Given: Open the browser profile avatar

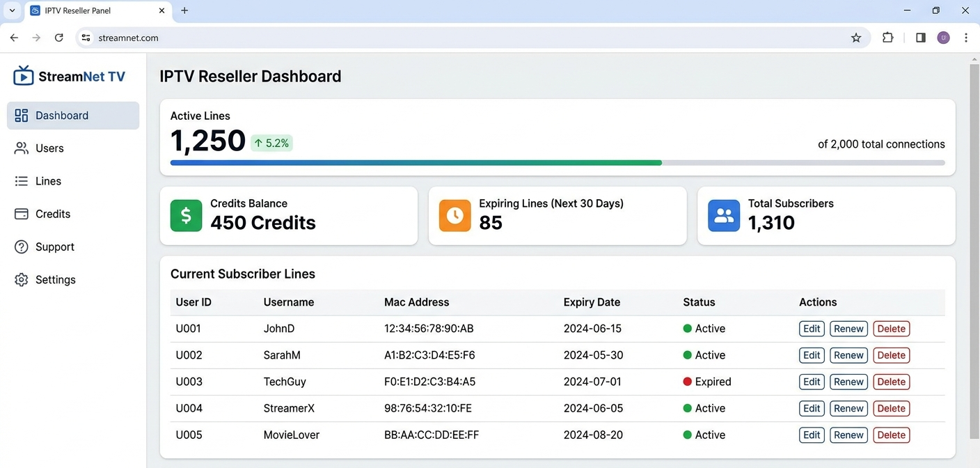Looking at the screenshot, I should coord(943,38).
